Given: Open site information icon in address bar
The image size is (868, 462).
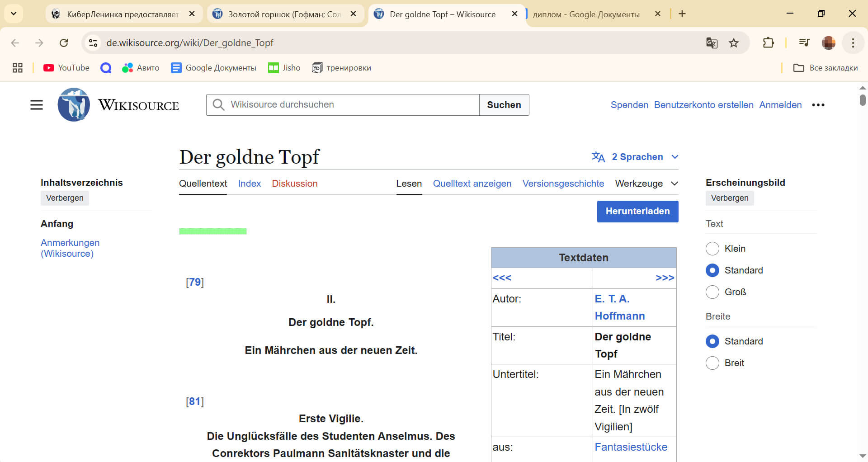Looking at the screenshot, I should [93, 43].
